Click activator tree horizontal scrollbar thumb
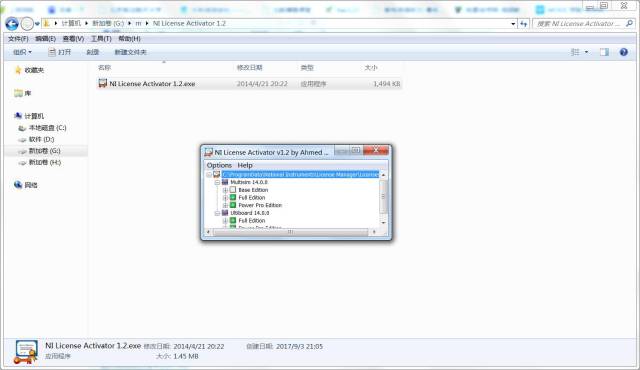 (x=290, y=232)
